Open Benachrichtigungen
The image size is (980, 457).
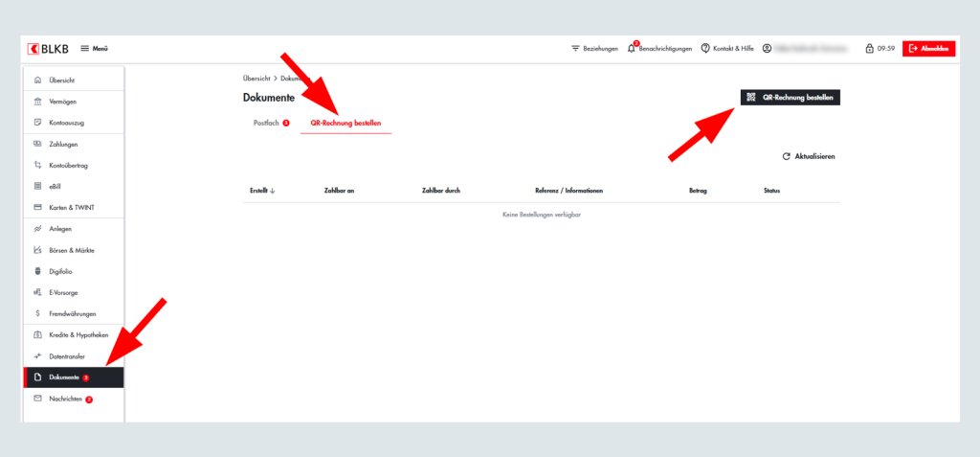pos(665,49)
